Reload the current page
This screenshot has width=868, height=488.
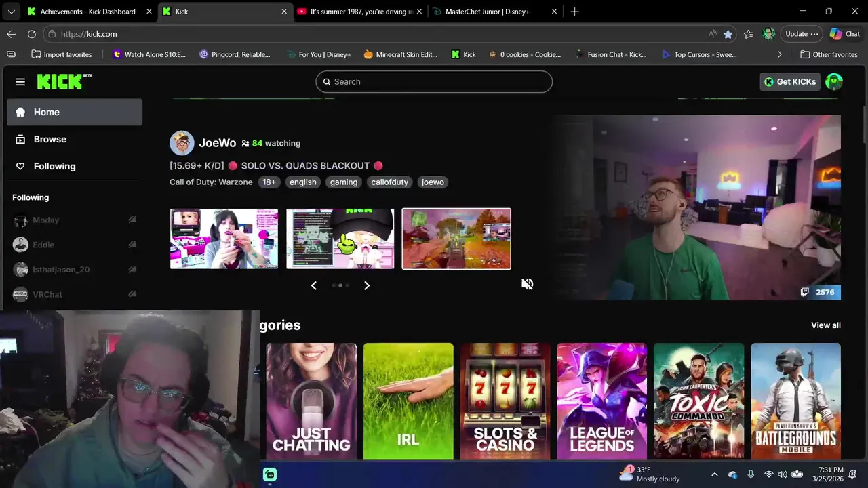pyautogui.click(x=32, y=34)
